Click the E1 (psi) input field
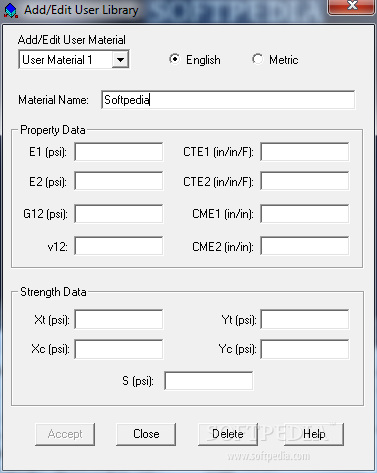This screenshot has height=473, width=377. point(119,152)
